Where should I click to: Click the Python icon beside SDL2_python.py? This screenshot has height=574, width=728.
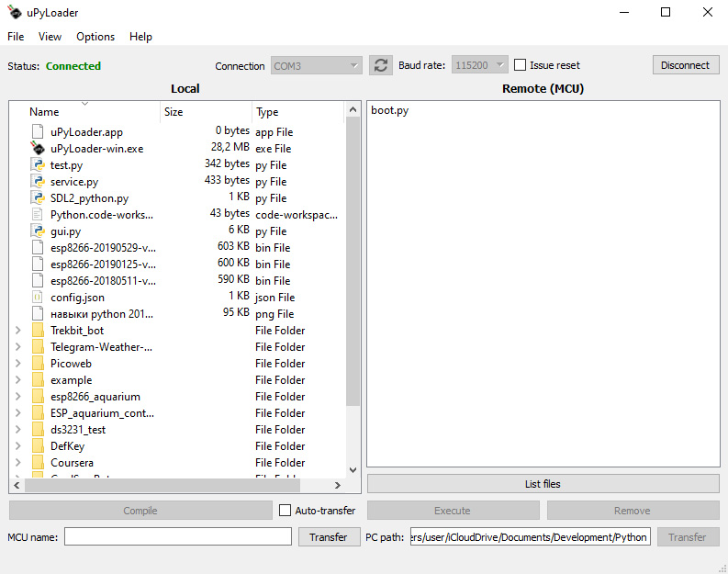click(38, 197)
